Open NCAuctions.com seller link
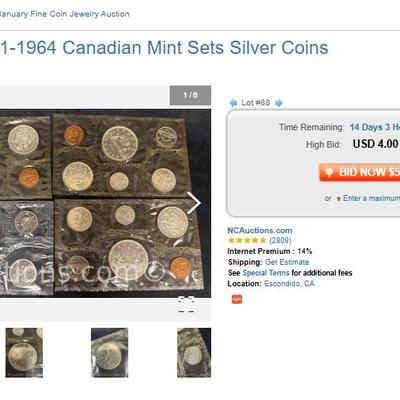400x400 pixels. pos(260,230)
